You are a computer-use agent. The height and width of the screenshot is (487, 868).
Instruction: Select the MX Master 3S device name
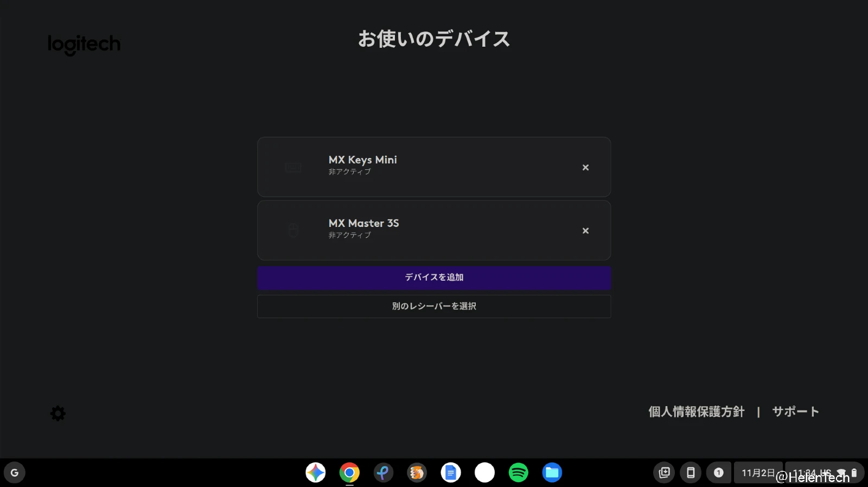(x=363, y=223)
